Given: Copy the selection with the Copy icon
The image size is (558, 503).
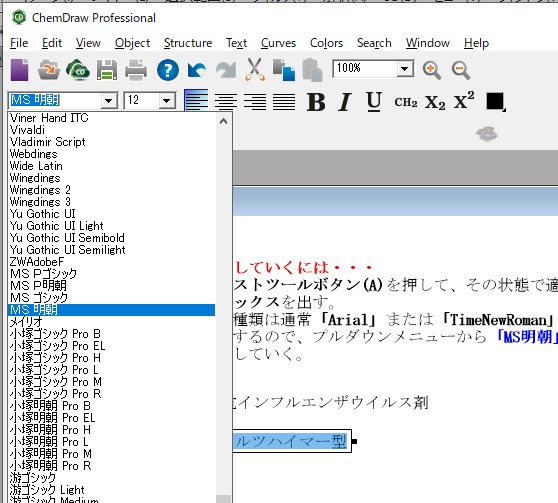Looking at the screenshot, I should point(284,70).
